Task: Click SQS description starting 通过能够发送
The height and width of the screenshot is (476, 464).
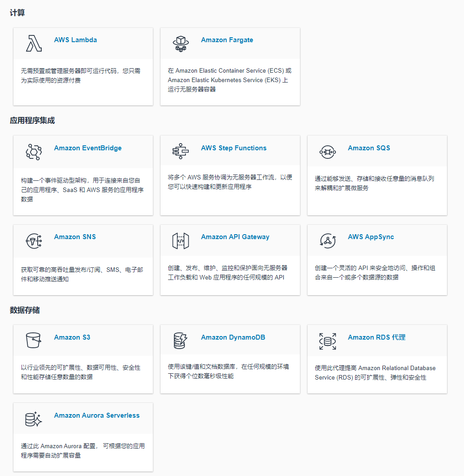Action: coord(374,183)
